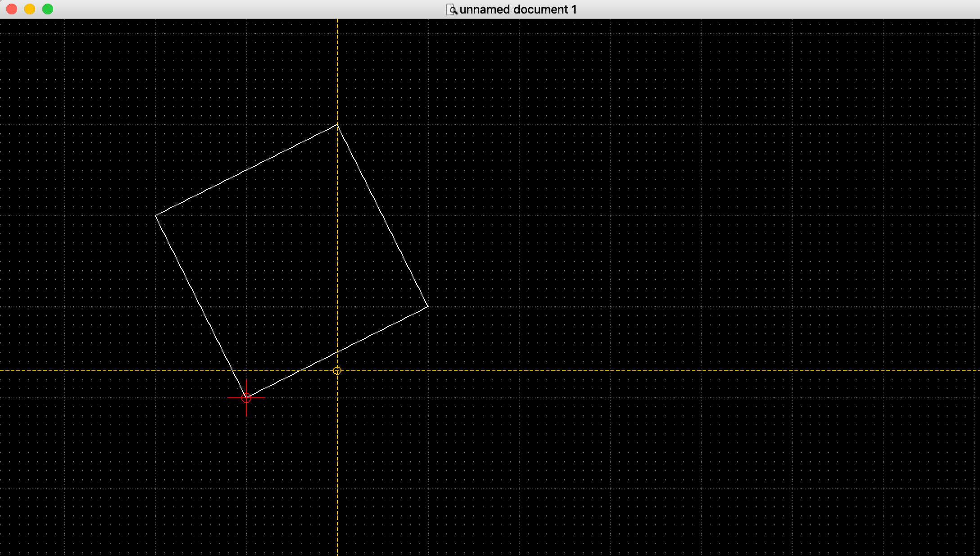Select the top vertex of the rotated square
The image size is (980, 556).
(337, 125)
